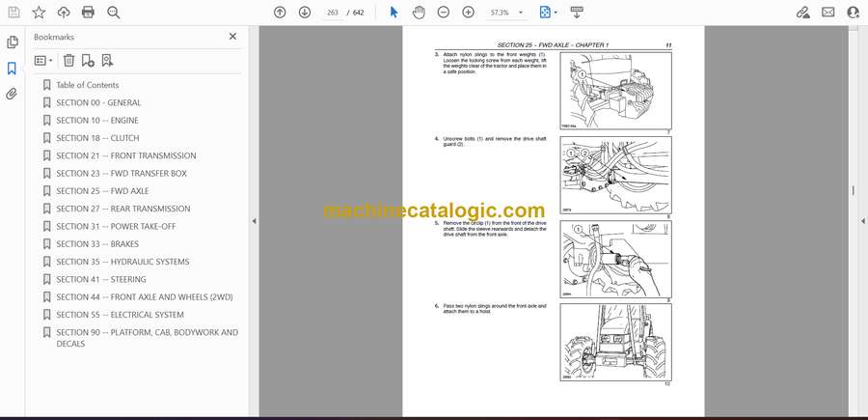Jump to SECTION 10 -- ENGINE bookmark
The image size is (868, 420).
[x=97, y=121]
